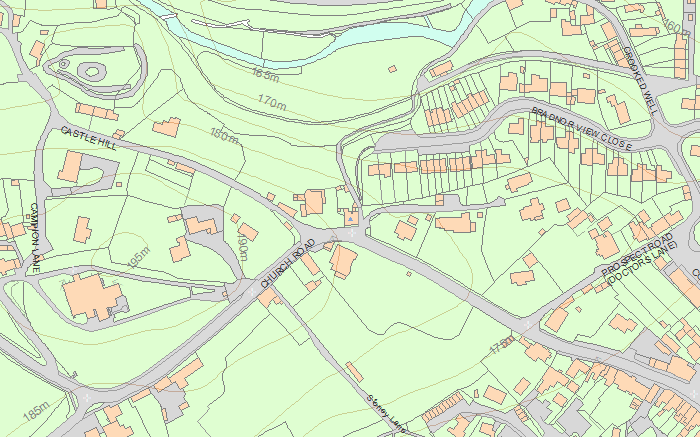
Task: Click the BRADNOR VIEW CLOSE label
Action: tap(582, 129)
